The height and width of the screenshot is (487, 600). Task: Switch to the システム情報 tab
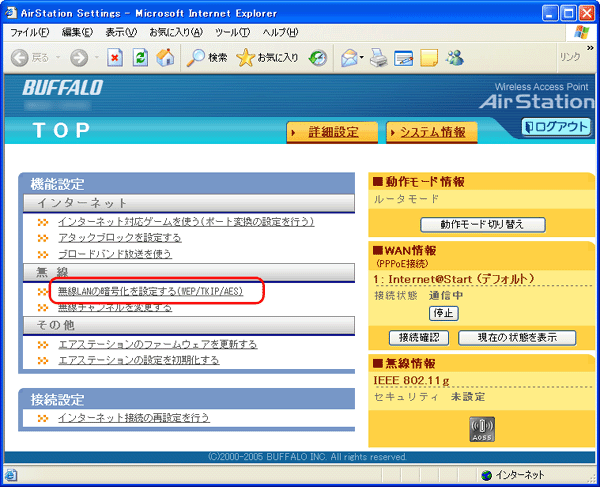tap(432, 132)
